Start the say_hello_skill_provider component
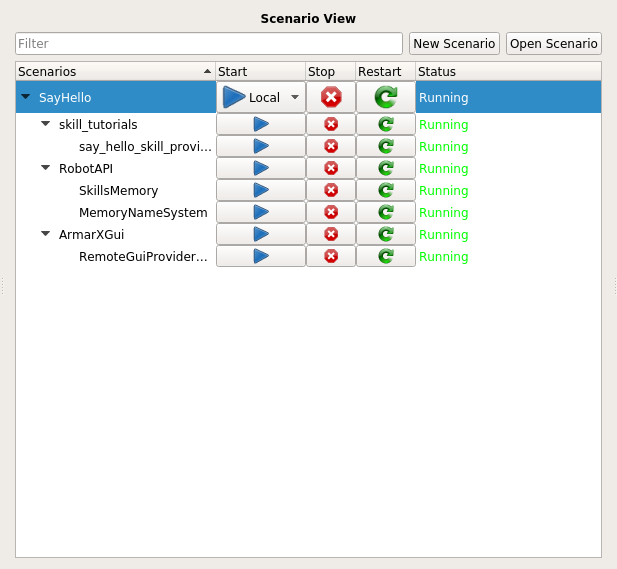 (x=261, y=146)
